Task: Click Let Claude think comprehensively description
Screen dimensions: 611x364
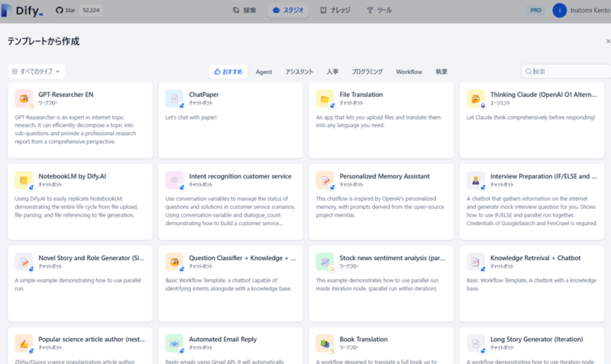Action: (531, 118)
